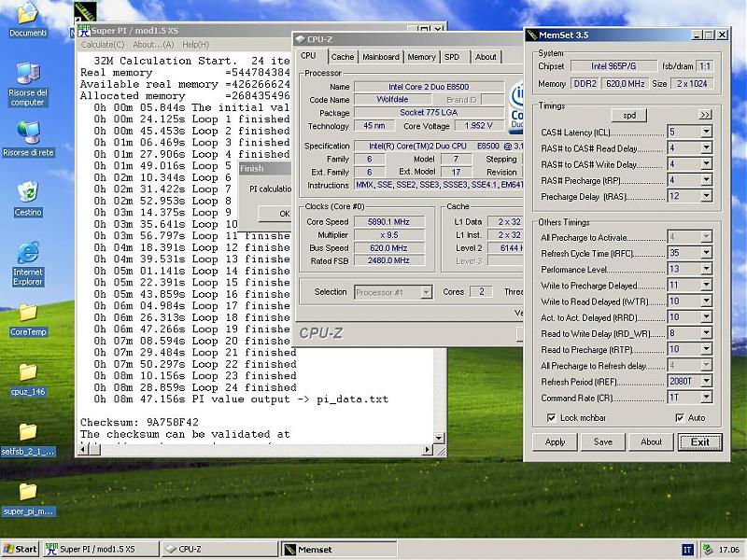Expand the Refresh Cycle Time (tRFC) dropdown

tap(707, 253)
